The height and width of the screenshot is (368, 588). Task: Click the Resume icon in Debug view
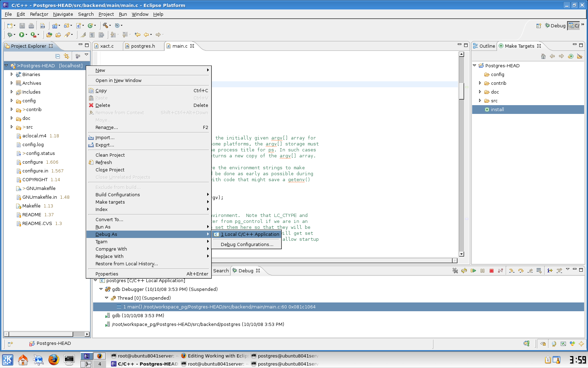[473, 271]
